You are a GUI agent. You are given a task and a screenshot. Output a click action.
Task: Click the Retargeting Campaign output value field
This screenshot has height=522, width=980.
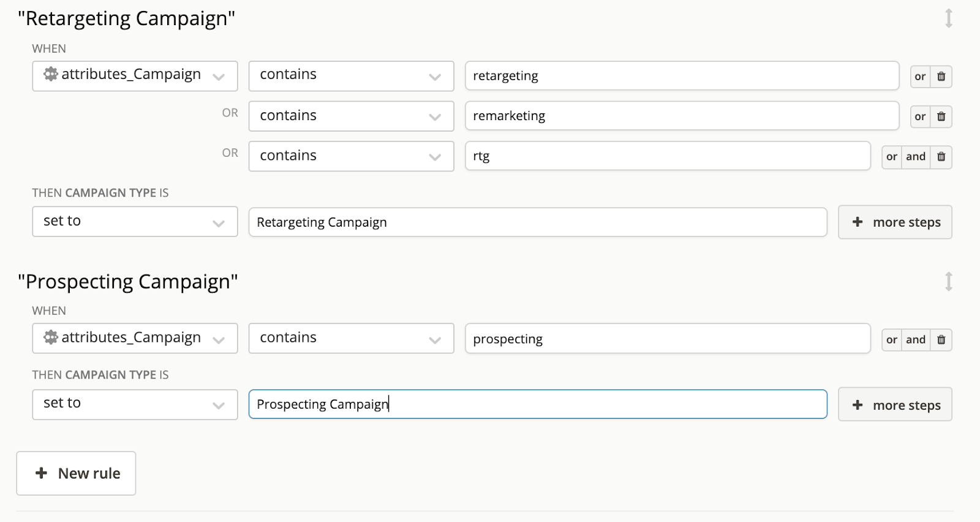pos(537,222)
